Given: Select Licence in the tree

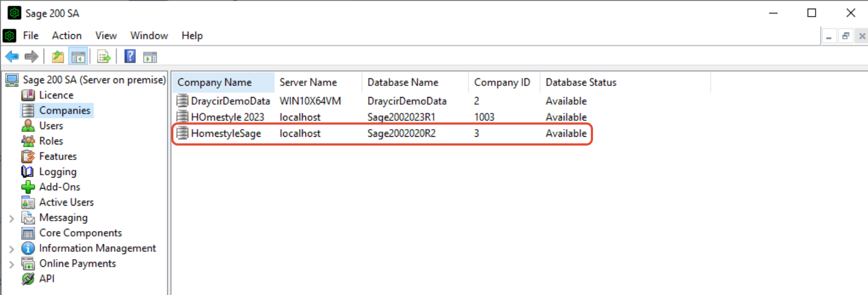Looking at the screenshot, I should tap(56, 95).
